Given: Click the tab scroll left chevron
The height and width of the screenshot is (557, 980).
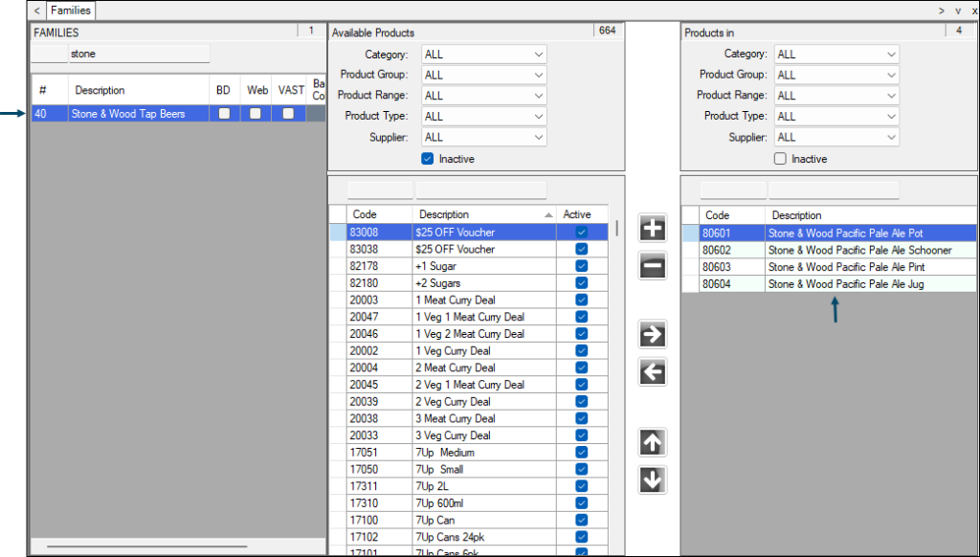Looking at the screenshot, I should coord(37,11).
